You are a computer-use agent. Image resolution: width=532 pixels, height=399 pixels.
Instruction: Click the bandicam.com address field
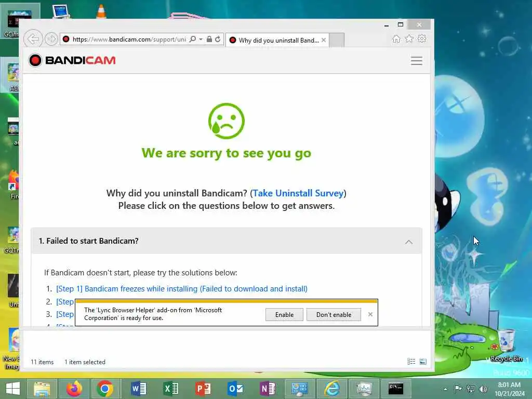tap(129, 39)
